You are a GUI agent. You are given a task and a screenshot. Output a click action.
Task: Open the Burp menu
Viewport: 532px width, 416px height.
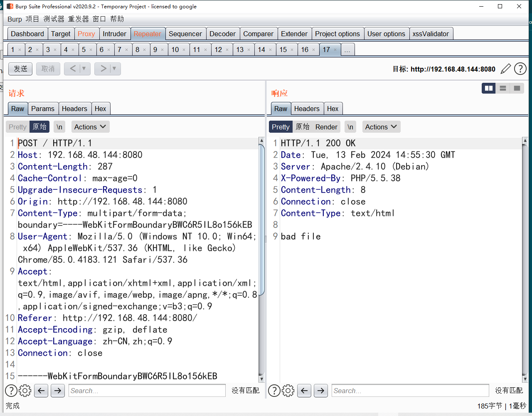click(x=15, y=19)
